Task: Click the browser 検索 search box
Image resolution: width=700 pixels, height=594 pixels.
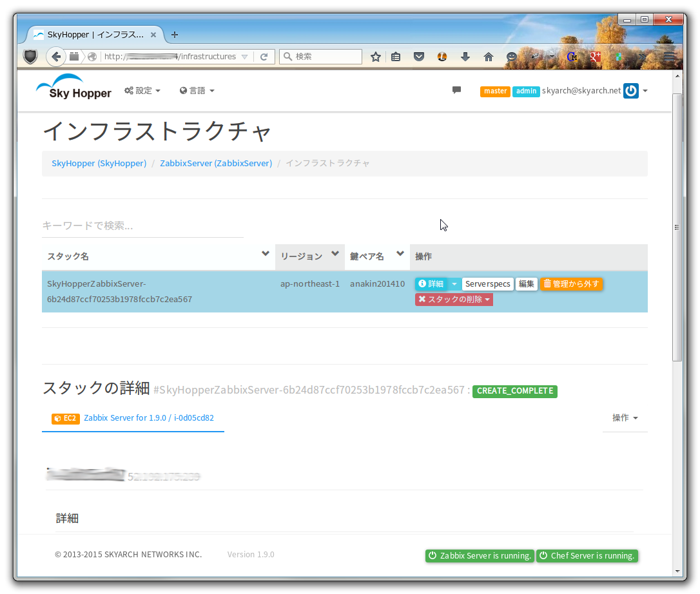Action: point(320,57)
